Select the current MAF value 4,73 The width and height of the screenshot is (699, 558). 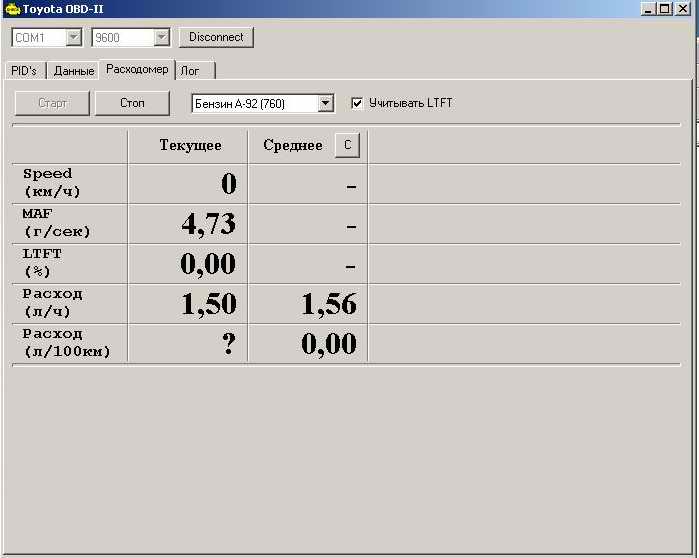pyautogui.click(x=208, y=224)
